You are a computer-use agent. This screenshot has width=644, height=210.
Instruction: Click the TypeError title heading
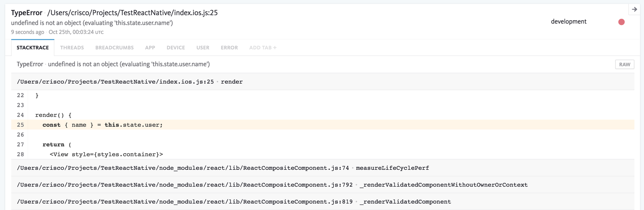[27, 13]
